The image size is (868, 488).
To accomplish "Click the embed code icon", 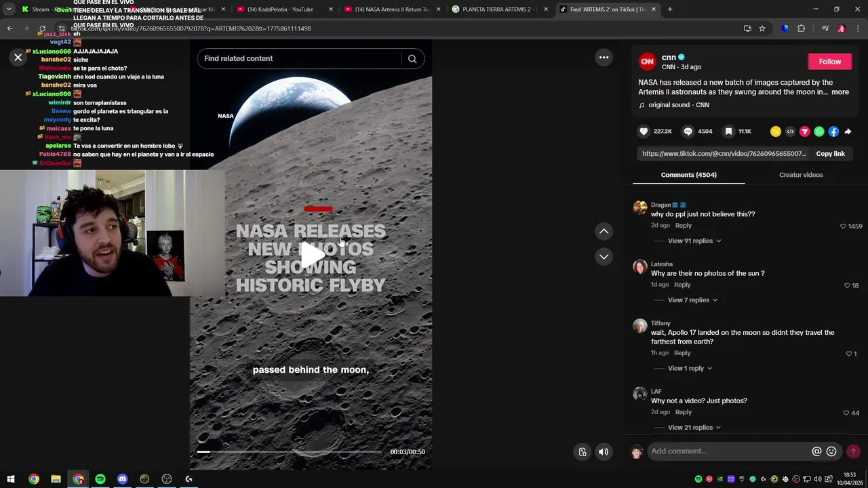I will (x=790, y=131).
